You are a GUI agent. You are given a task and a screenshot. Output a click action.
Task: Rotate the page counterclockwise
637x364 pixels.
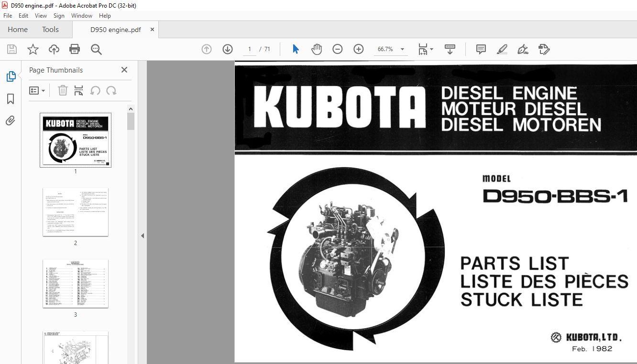[x=95, y=90]
